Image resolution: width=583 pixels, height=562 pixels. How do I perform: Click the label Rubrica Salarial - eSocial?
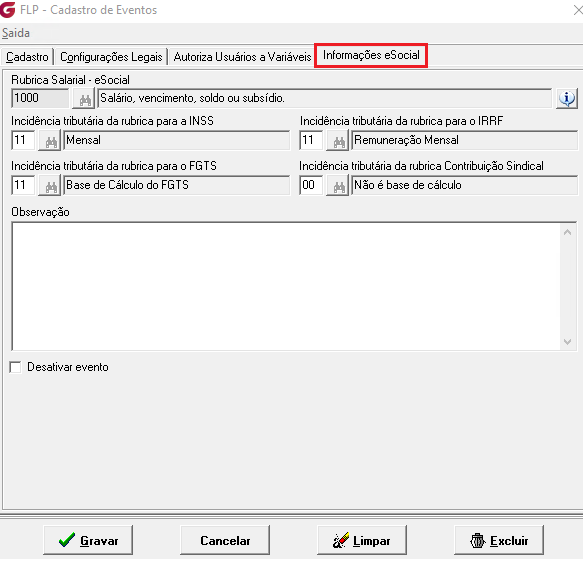click(x=70, y=80)
